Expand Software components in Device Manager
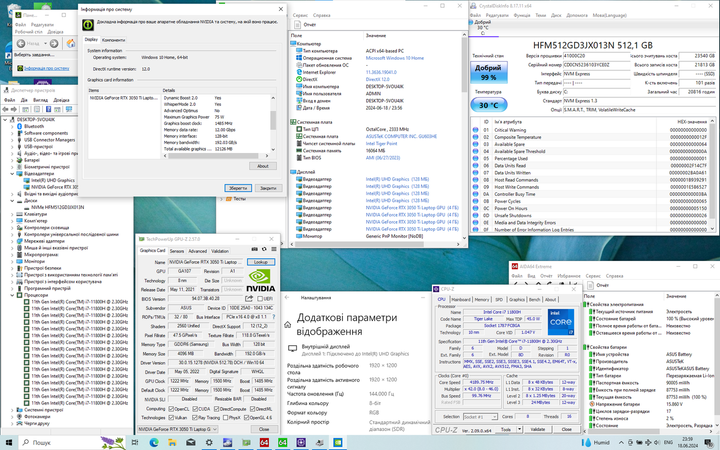Screen dimensions: 720x450 (x=12, y=133)
